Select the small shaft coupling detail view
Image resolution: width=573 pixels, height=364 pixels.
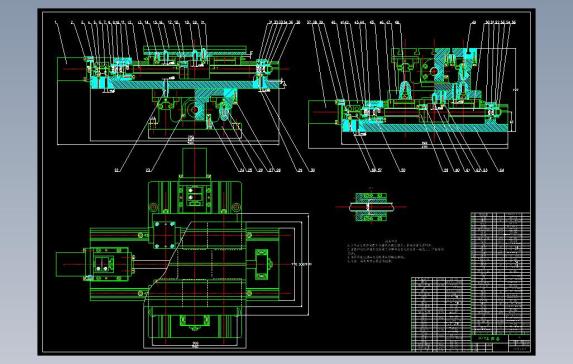click(x=371, y=207)
